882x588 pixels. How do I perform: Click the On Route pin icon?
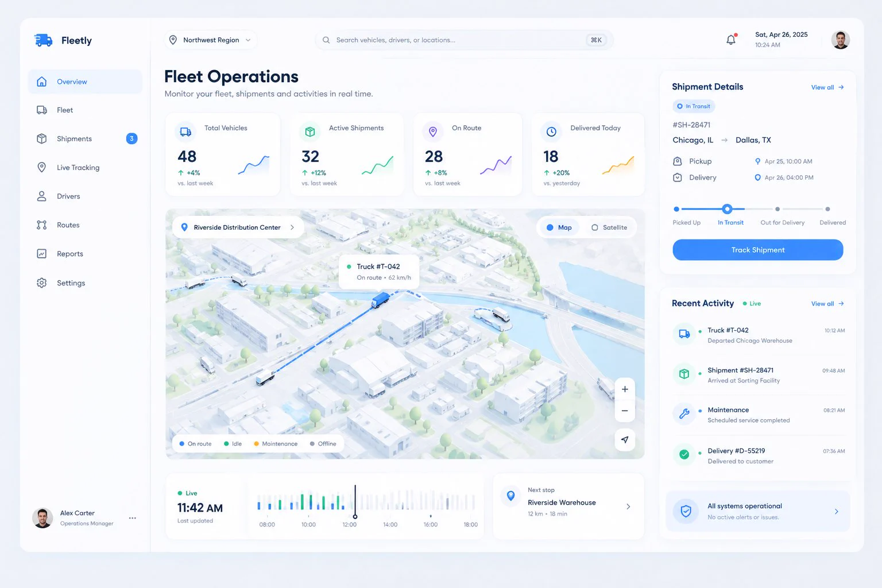click(x=433, y=132)
